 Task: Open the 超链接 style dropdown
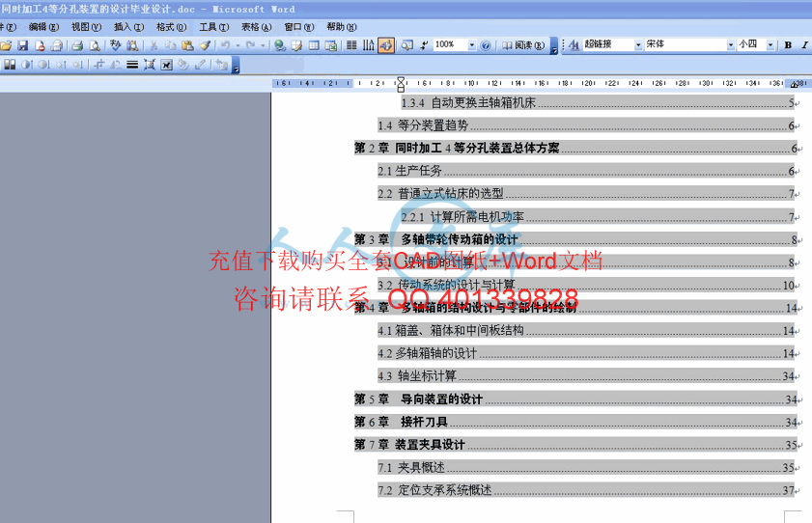point(638,45)
